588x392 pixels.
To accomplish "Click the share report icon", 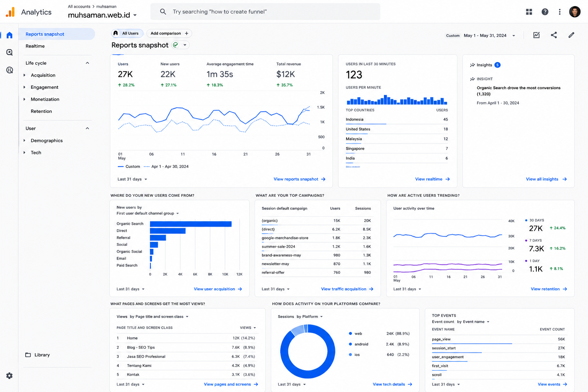I will [x=554, y=35].
